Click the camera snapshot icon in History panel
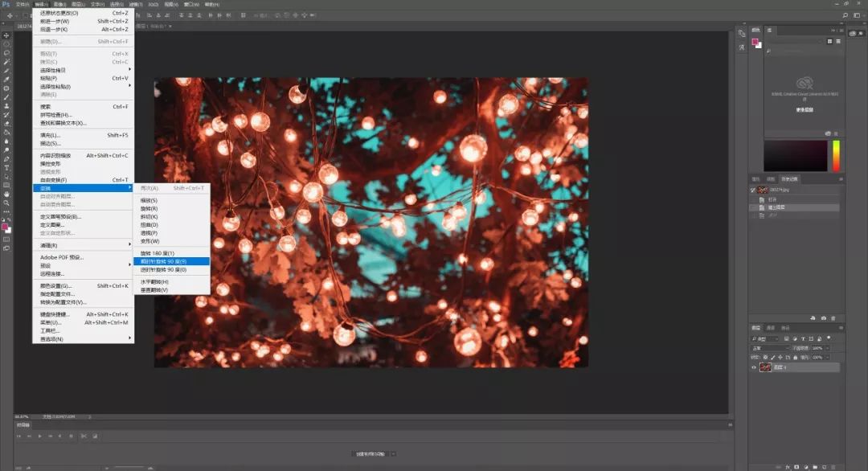The height and width of the screenshot is (471, 868). coord(824,318)
